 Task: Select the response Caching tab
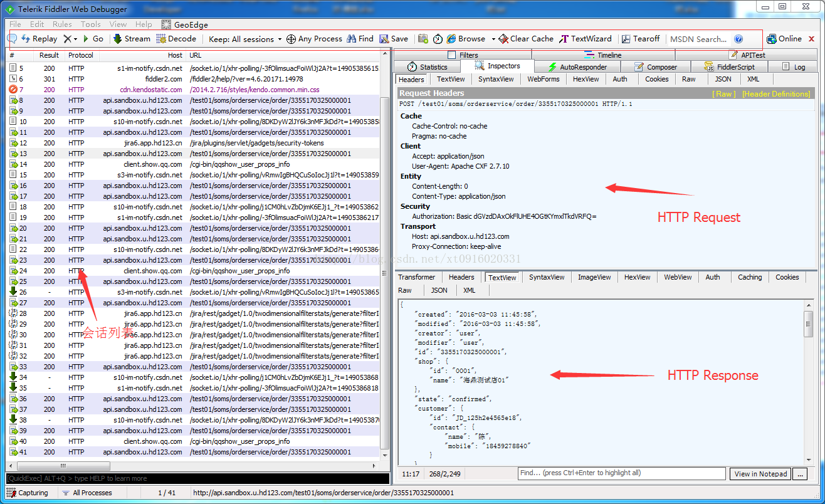749,277
